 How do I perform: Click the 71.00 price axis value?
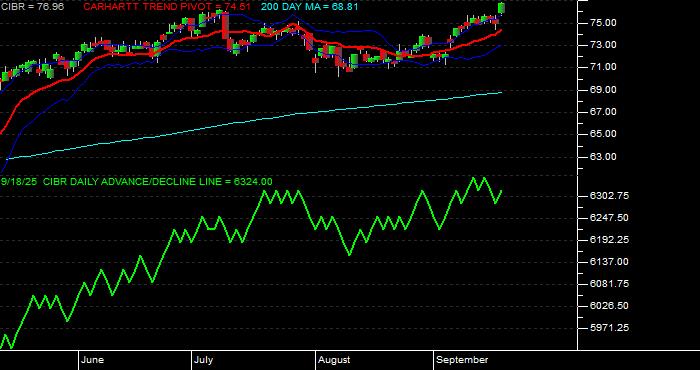click(x=603, y=67)
